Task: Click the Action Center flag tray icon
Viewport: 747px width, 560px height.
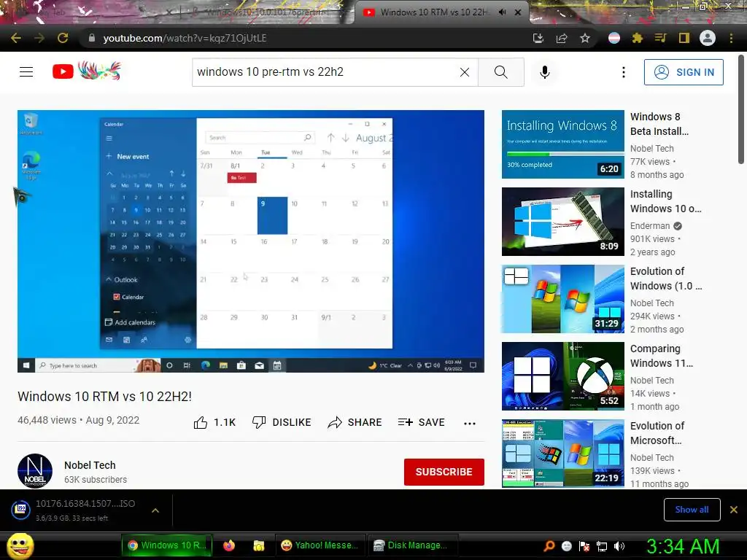Action: tap(584, 546)
